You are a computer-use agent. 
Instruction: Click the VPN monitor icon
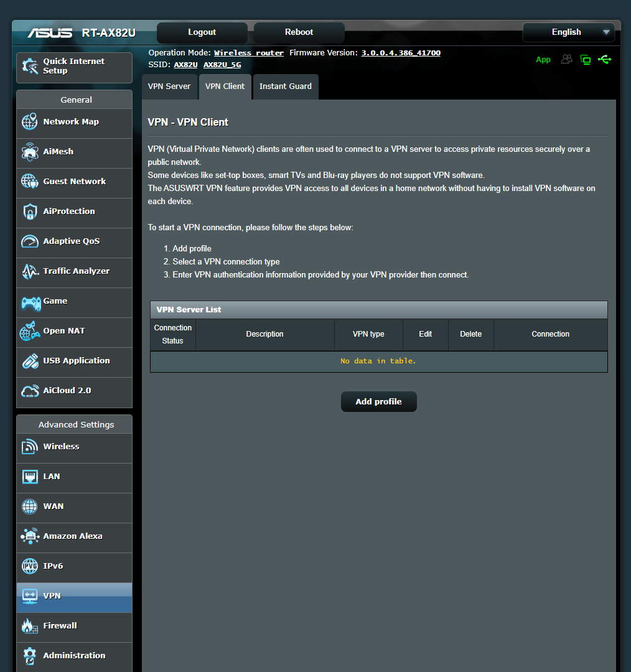[x=30, y=596]
